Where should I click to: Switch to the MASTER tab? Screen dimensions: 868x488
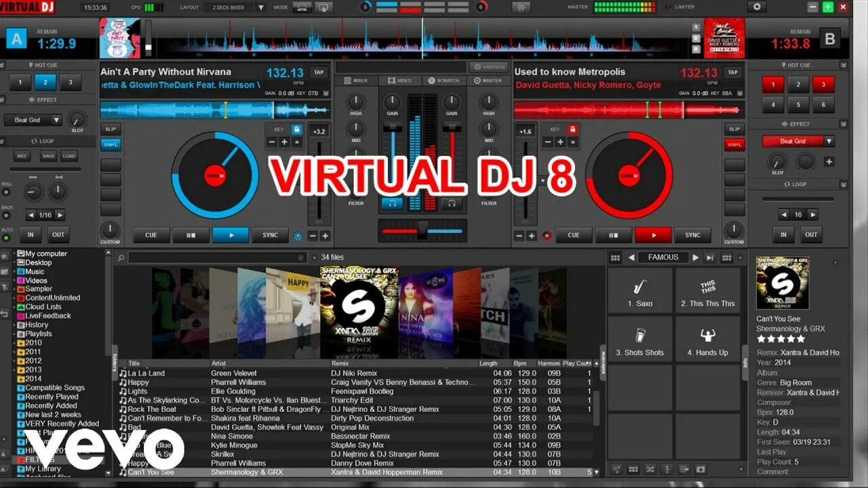click(488, 81)
